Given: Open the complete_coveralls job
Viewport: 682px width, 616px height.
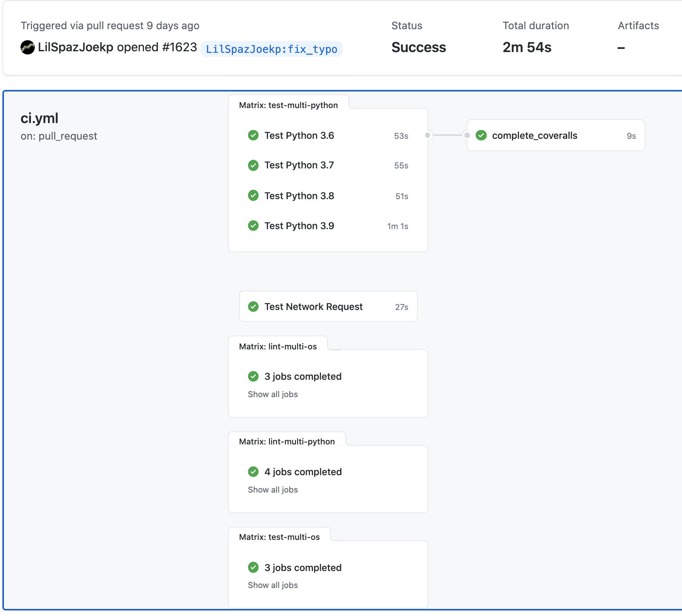Looking at the screenshot, I should (535, 136).
